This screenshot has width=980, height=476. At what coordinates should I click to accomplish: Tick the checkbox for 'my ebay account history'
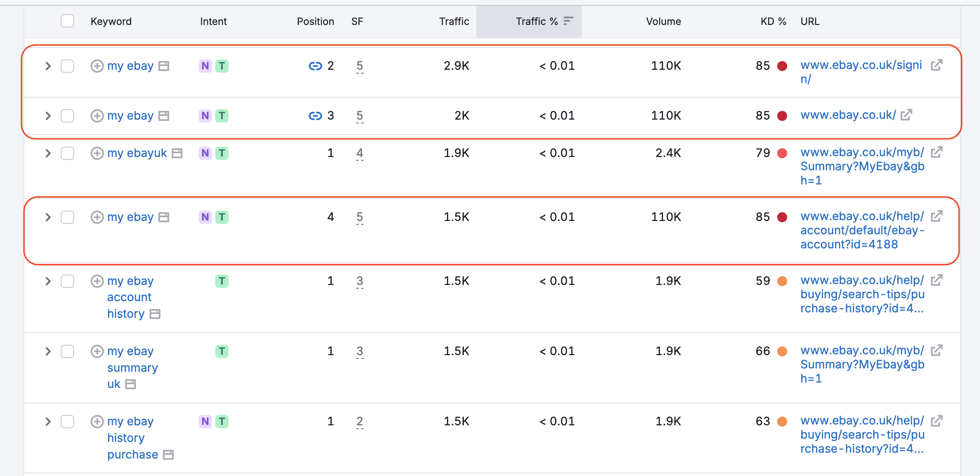(x=67, y=281)
